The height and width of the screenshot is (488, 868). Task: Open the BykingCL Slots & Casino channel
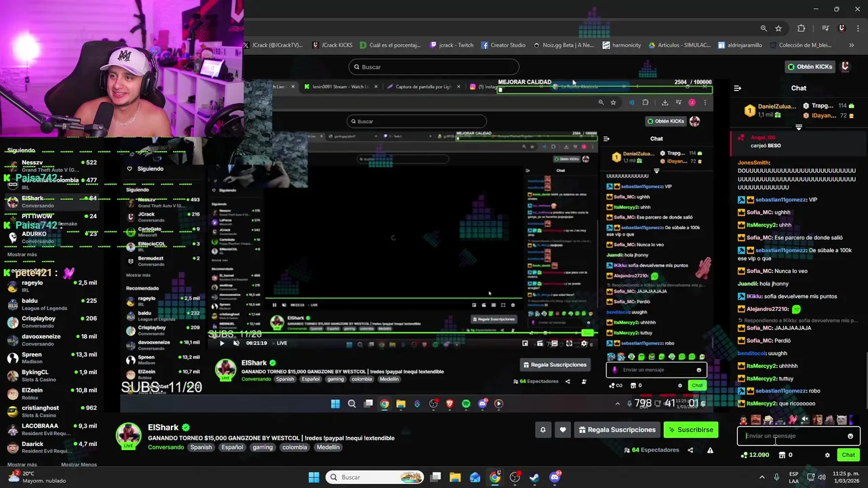coord(52,375)
